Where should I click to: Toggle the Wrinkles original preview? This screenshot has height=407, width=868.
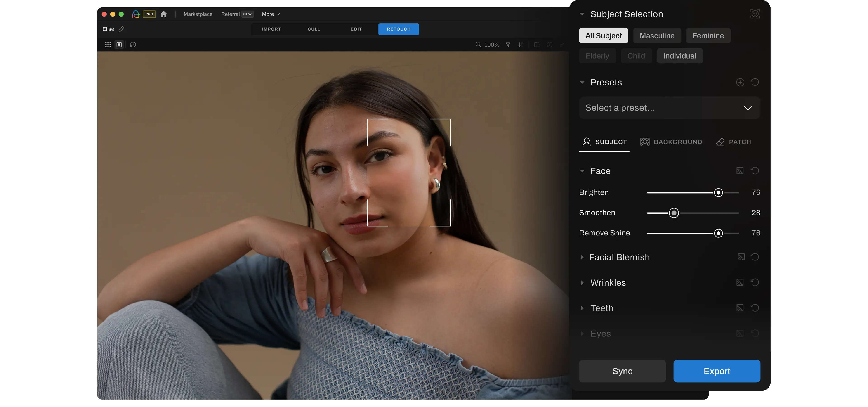pos(740,283)
